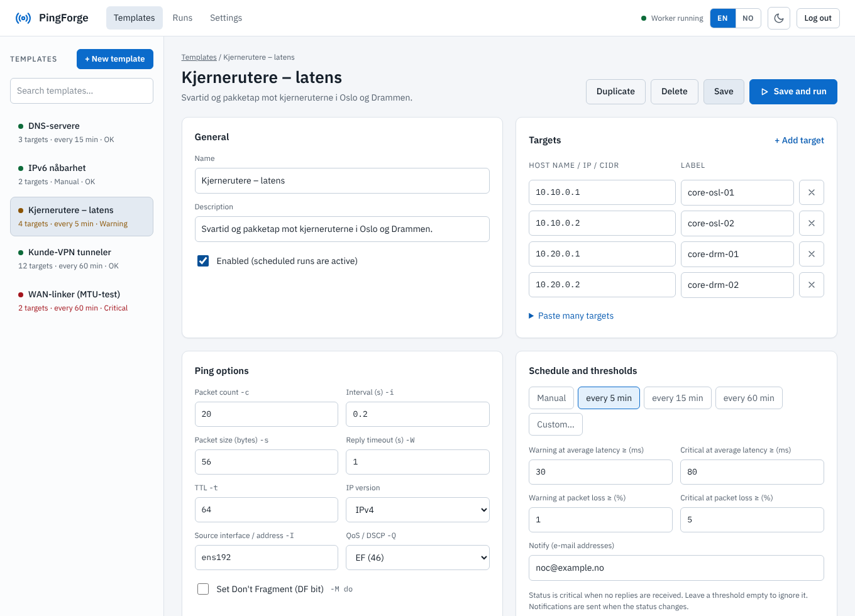The width and height of the screenshot is (855, 616).
Task: Check the Set Don't Fragment checkbox
Action: click(203, 589)
